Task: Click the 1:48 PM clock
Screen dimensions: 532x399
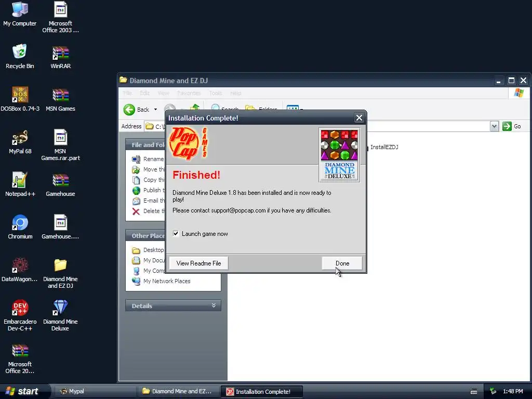Action: [513, 391]
